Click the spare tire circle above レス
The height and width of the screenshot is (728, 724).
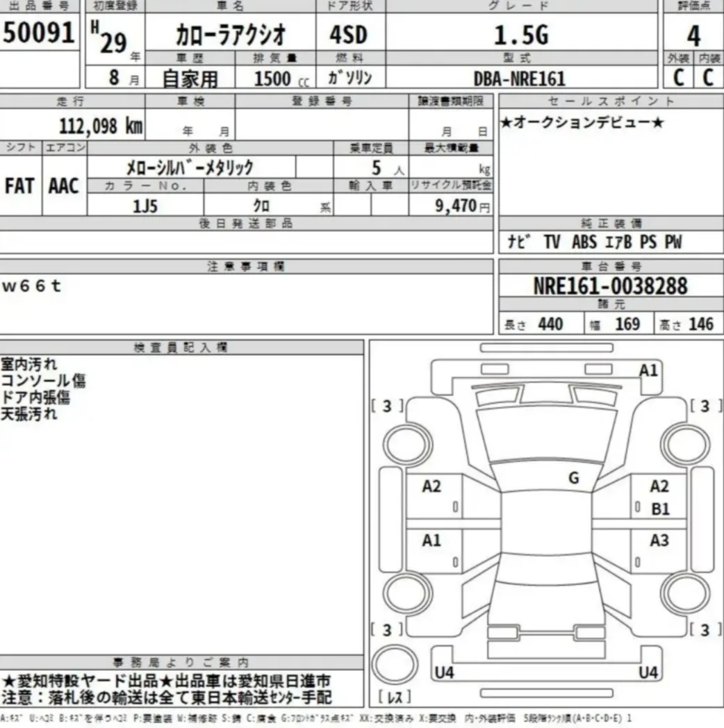pos(395,664)
